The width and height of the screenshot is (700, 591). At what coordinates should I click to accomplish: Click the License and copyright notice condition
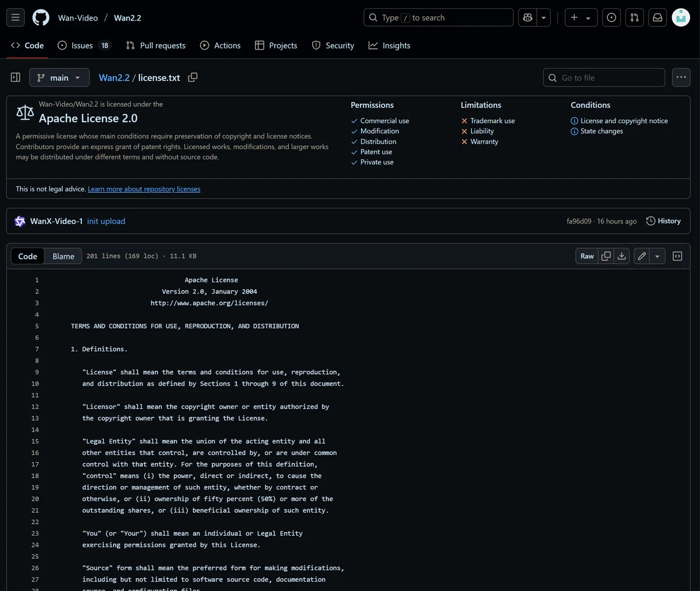pyautogui.click(x=624, y=121)
